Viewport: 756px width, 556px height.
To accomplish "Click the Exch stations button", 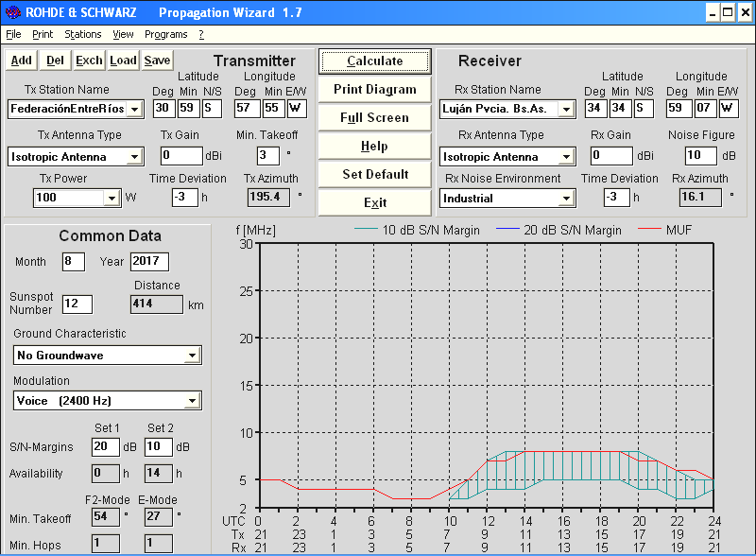I will 89,61.
